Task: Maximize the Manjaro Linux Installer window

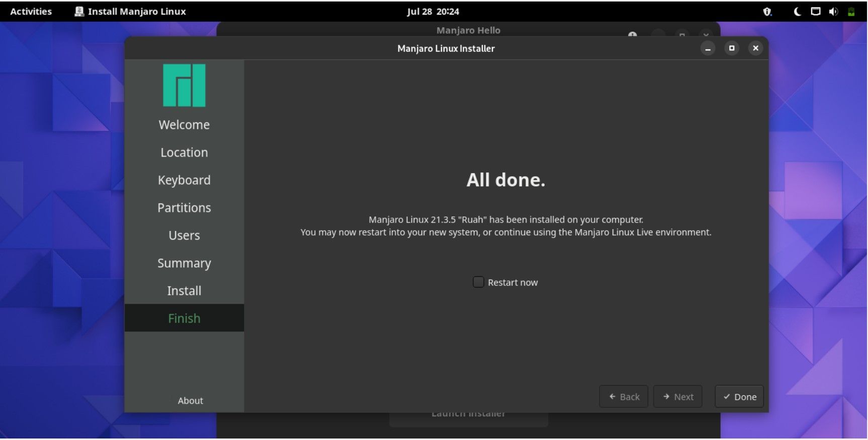Action: 732,48
